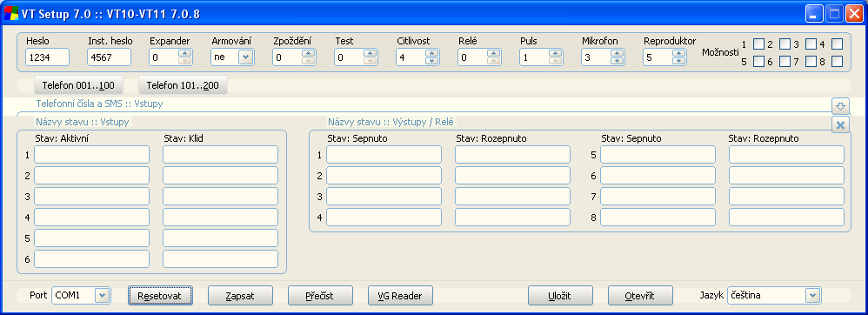The width and height of the screenshot is (868, 315).
Task: Click the Zapsat button
Action: (x=240, y=296)
